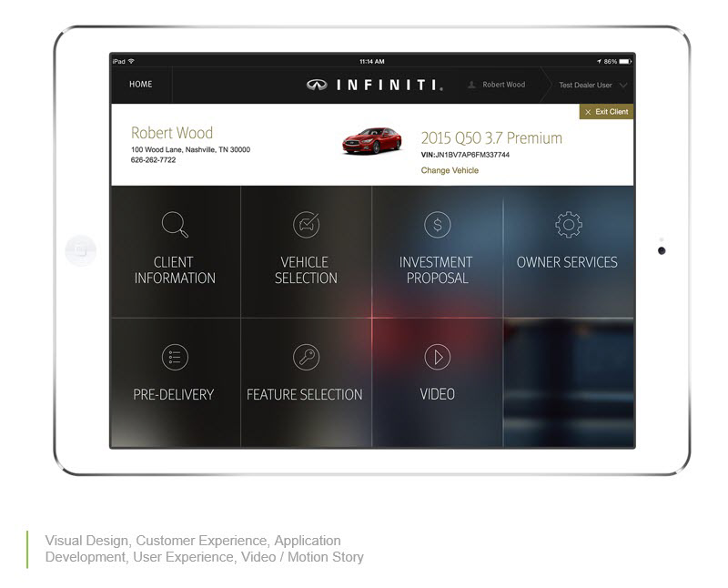Image resolution: width=728 pixels, height=588 pixels.
Task: Open the CLIENT INFORMATION tile label
Action: click(x=175, y=269)
